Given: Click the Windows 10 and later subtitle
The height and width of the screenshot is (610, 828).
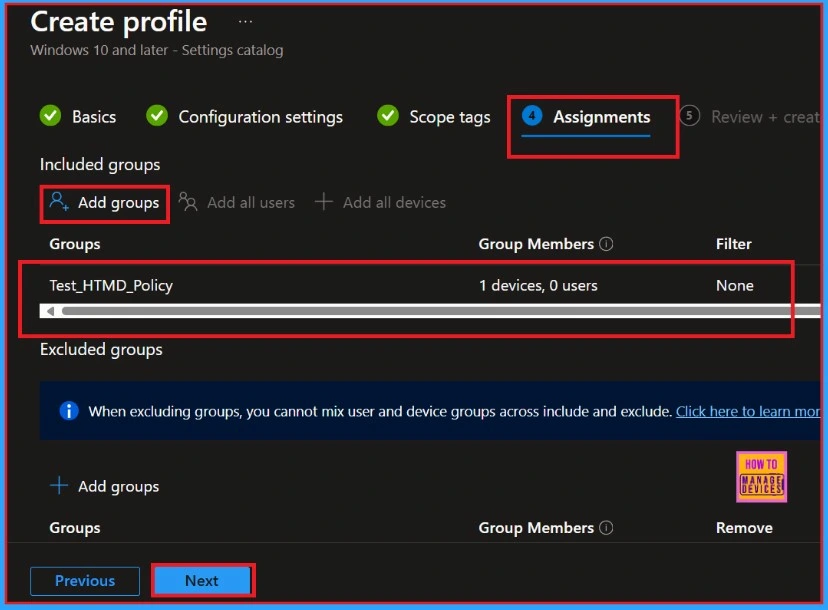Looking at the screenshot, I should point(157,50).
